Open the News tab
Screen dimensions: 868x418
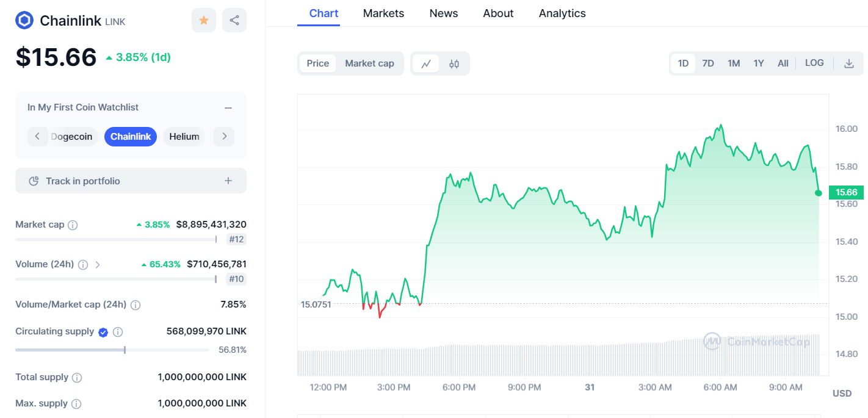444,13
